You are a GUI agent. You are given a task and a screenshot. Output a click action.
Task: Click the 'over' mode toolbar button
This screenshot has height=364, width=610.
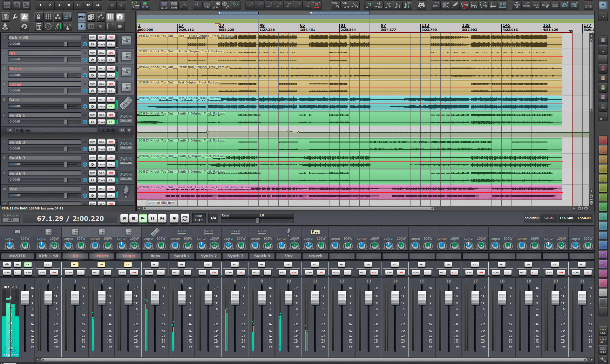82,17
